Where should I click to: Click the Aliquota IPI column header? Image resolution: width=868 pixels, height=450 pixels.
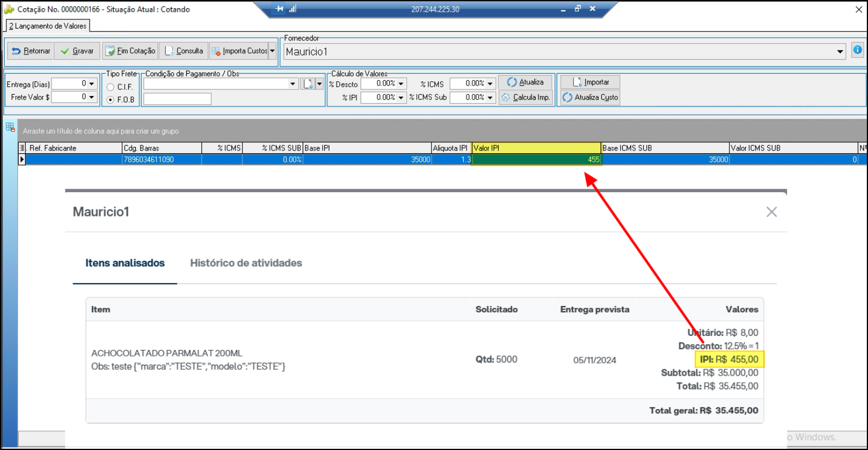(451, 148)
